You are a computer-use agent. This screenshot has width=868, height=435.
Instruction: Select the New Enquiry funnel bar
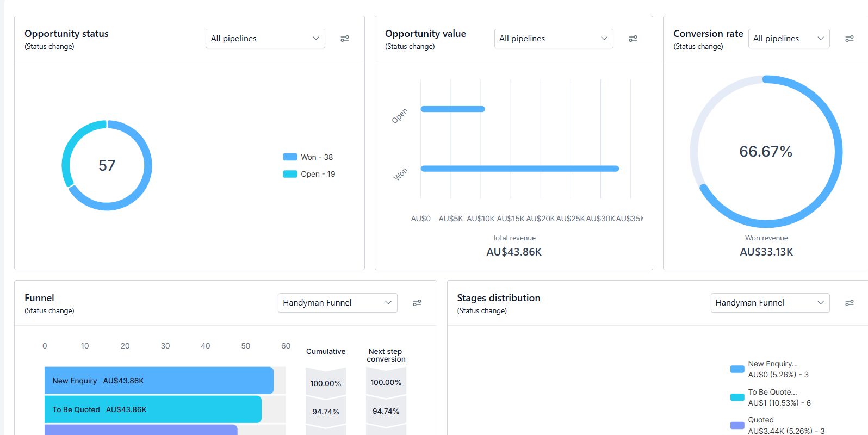(159, 381)
